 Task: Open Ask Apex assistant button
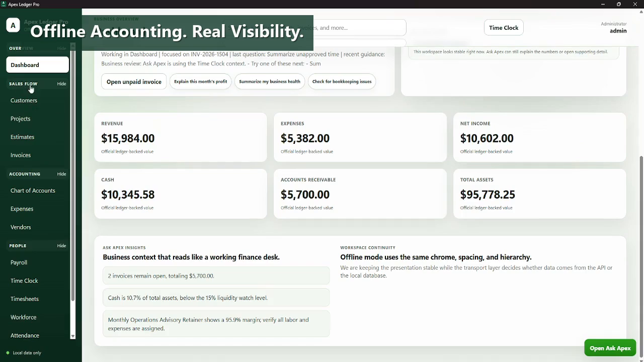[610, 348]
